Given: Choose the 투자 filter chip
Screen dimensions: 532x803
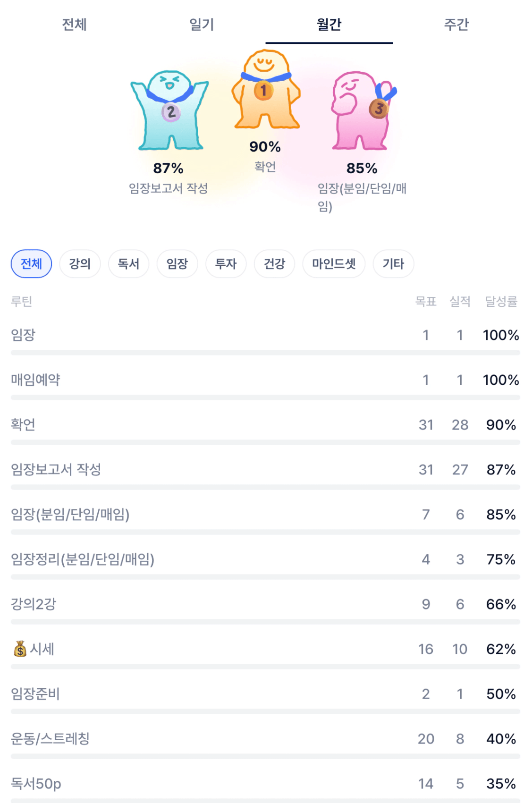Looking at the screenshot, I should tap(226, 263).
